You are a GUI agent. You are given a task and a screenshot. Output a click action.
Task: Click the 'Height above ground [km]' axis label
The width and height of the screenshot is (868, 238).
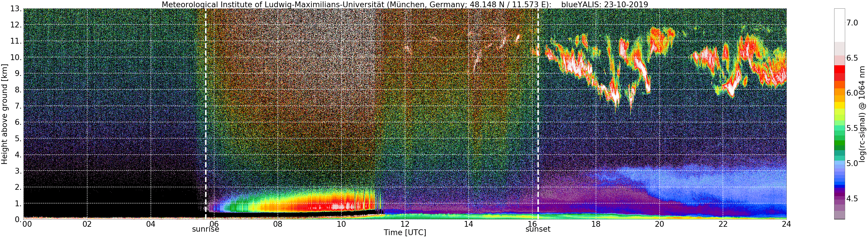pos(4,114)
